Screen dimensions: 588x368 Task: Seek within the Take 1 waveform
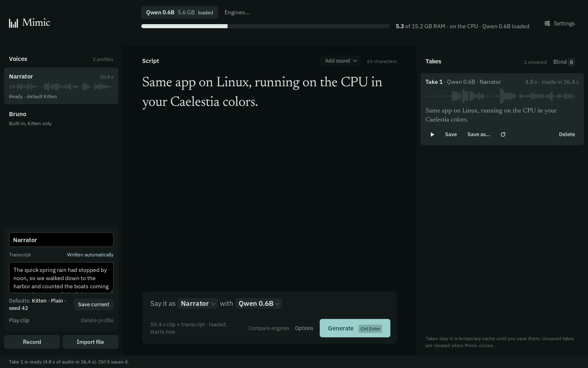[x=502, y=96]
